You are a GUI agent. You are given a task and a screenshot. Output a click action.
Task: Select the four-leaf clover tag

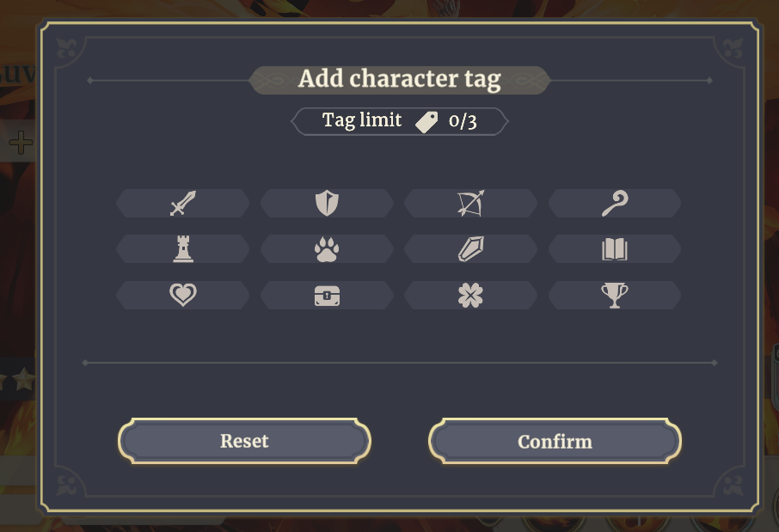(470, 295)
